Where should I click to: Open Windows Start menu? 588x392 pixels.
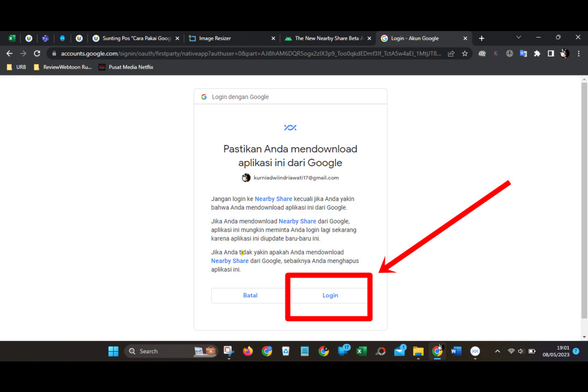tap(113, 351)
